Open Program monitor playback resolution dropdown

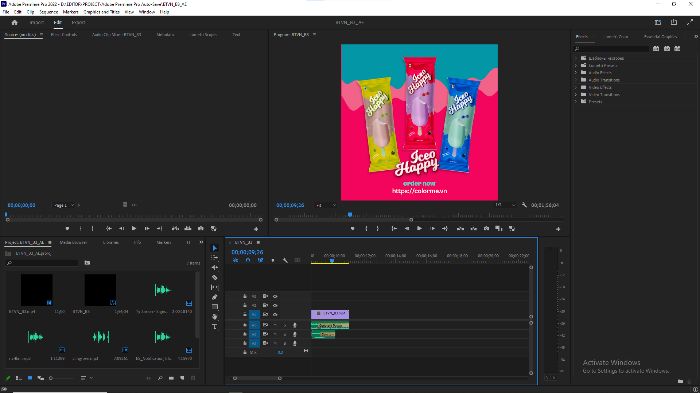coord(506,205)
